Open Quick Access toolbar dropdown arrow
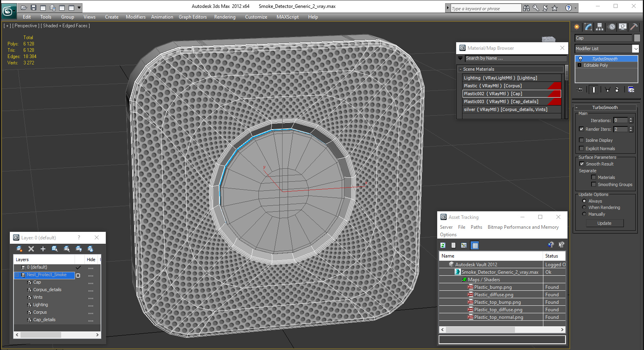The height and width of the screenshot is (350, 644). 79,8
